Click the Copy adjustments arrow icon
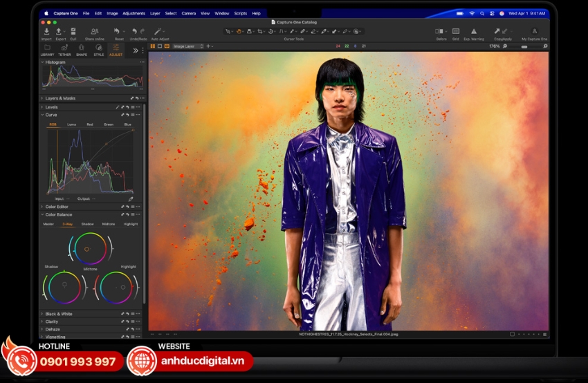588x383 pixels. 497,32
